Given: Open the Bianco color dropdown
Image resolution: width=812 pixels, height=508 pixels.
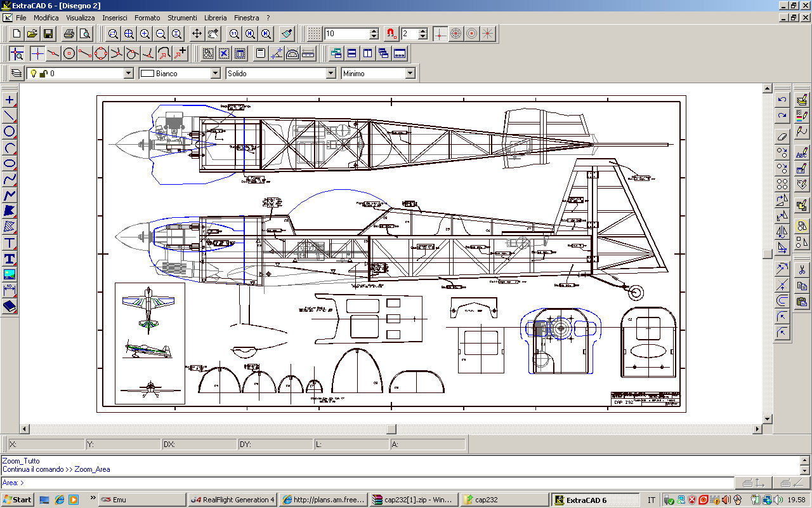Looking at the screenshot, I should [x=215, y=74].
